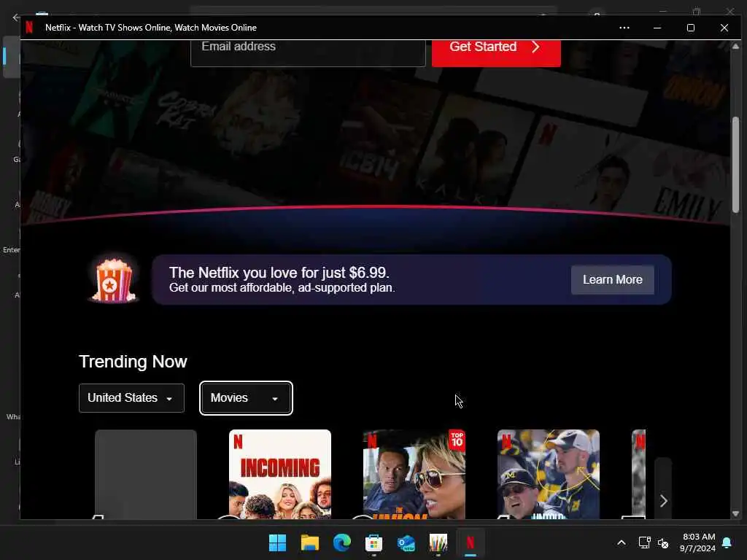Show hidden system tray icons

pos(622,542)
